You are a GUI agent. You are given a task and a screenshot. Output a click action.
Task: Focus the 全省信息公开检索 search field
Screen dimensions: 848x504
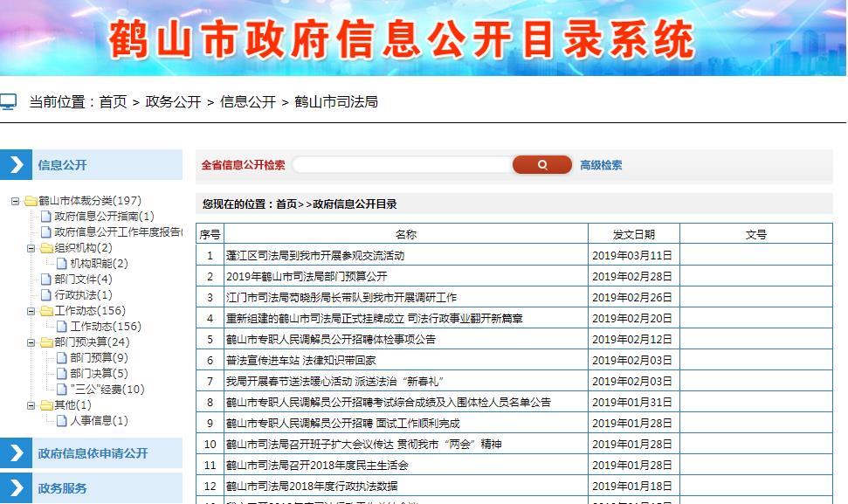tap(402, 165)
